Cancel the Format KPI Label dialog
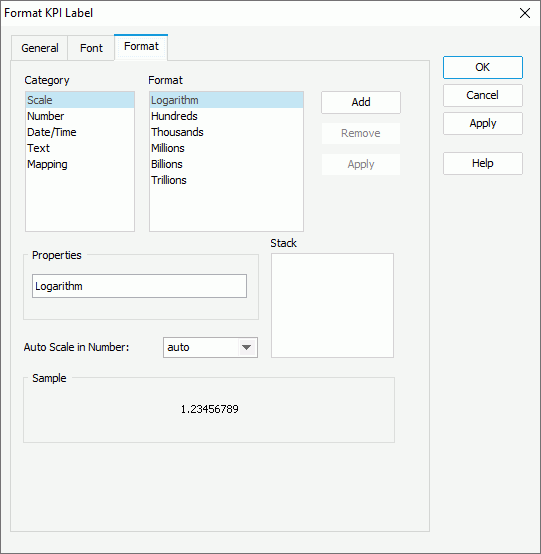The height and width of the screenshot is (554, 541). pos(483,95)
